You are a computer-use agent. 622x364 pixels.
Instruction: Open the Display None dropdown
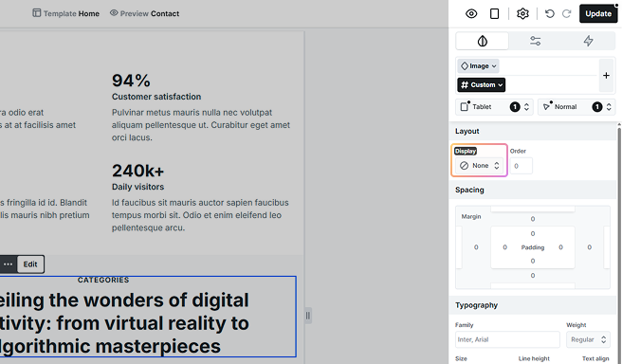point(479,166)
